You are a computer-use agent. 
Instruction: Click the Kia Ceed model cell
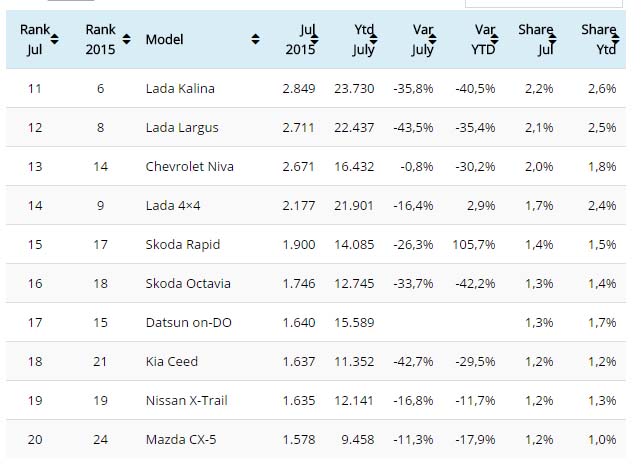172,361
